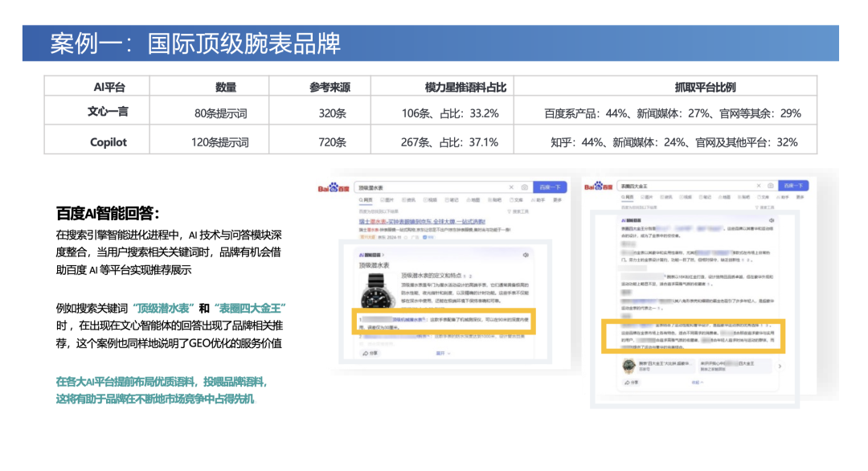This screenshot has height=471, width=868.
Task: Open the AI助手 tab in the 表圈四大金王 results
Action: click(x=782, y=197)
